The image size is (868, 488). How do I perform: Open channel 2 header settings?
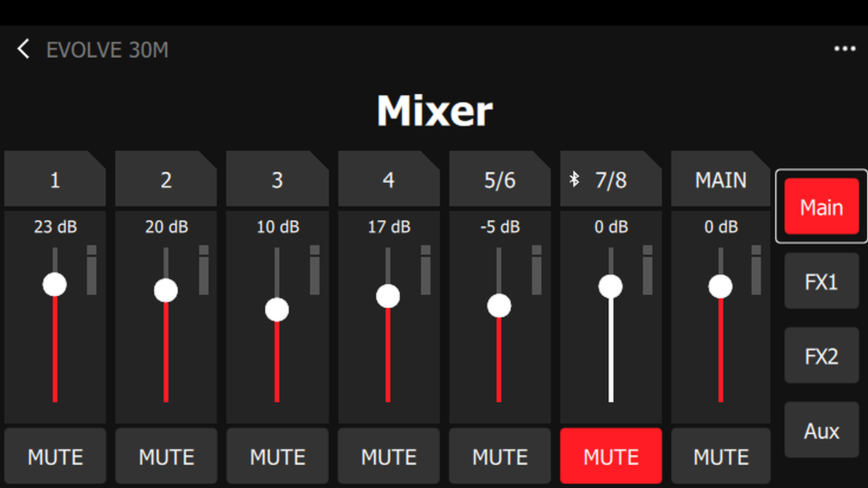166,178
